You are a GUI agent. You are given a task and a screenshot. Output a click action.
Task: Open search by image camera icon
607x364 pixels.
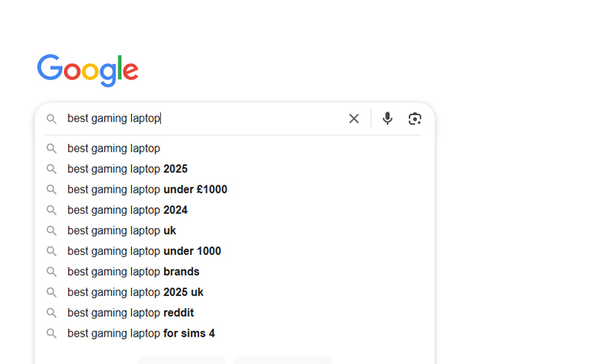tap(414, 118)
